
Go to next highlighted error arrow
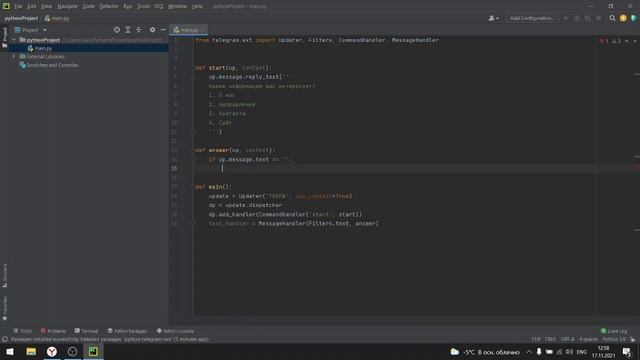coord(635,41)
